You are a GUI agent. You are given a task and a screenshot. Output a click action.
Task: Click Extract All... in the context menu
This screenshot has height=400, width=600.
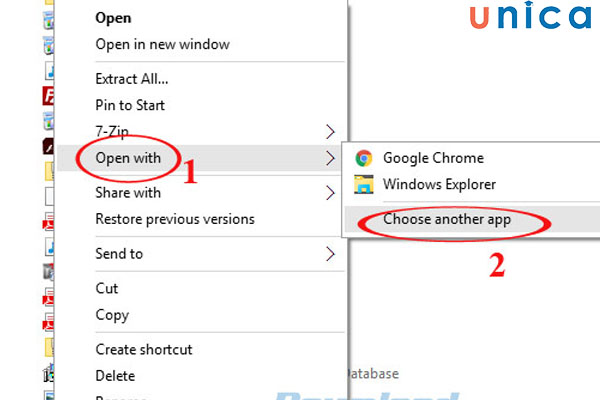click(x=131, y=79)
